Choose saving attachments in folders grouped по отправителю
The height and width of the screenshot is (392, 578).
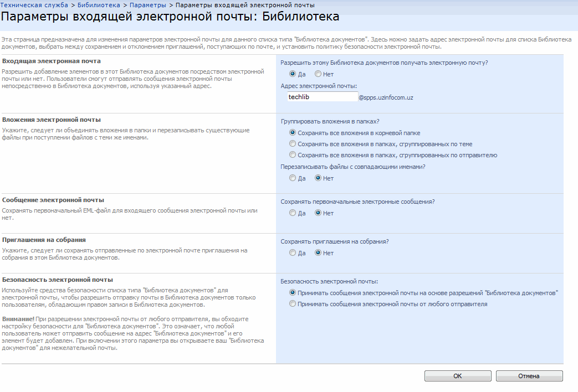(x=293, y=155)
